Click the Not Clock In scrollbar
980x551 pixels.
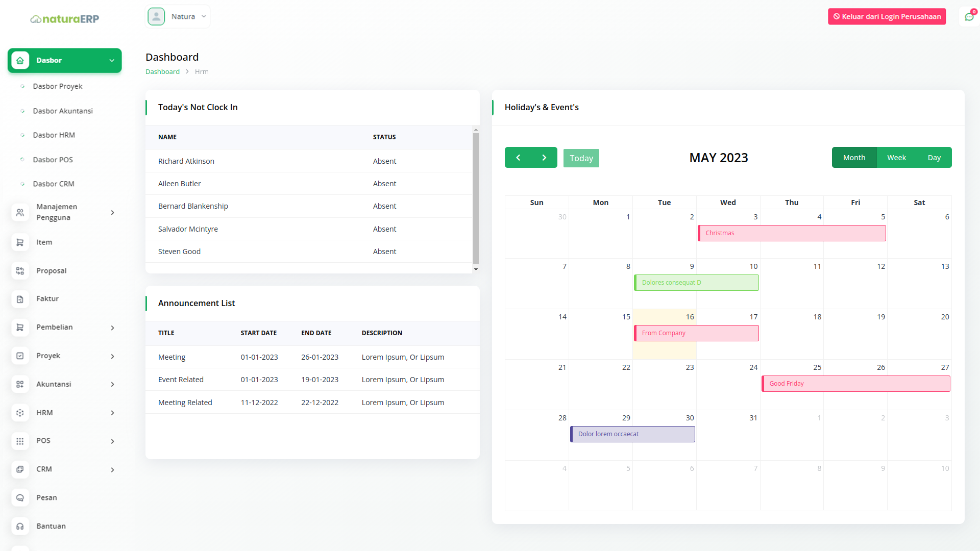click(476, 199)
